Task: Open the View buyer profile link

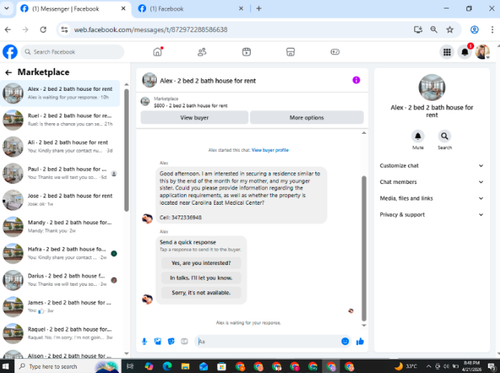Action: pyautogui.click(x=270, y=150)
